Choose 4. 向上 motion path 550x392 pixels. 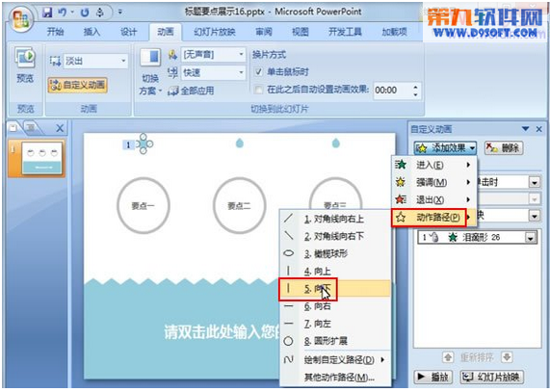pyautogui.click(x=335, y=271)
